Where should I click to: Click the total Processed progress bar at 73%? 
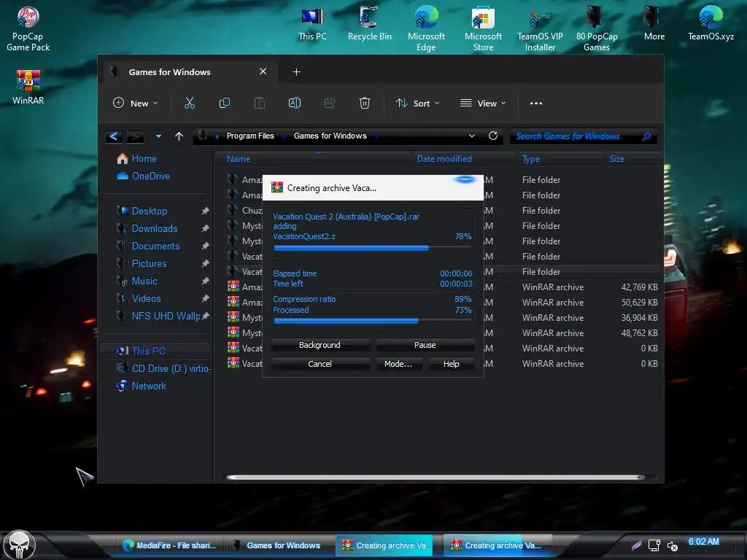(x=373, y=321)
